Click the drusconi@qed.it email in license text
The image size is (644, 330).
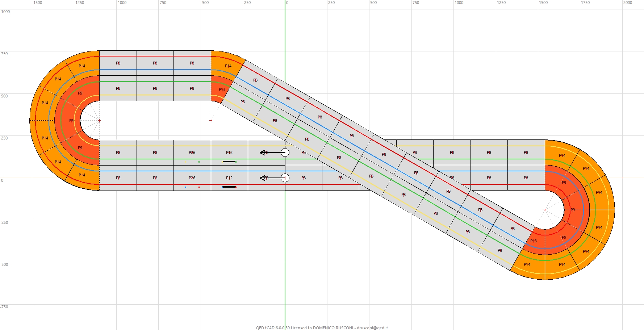coord(372,328)
